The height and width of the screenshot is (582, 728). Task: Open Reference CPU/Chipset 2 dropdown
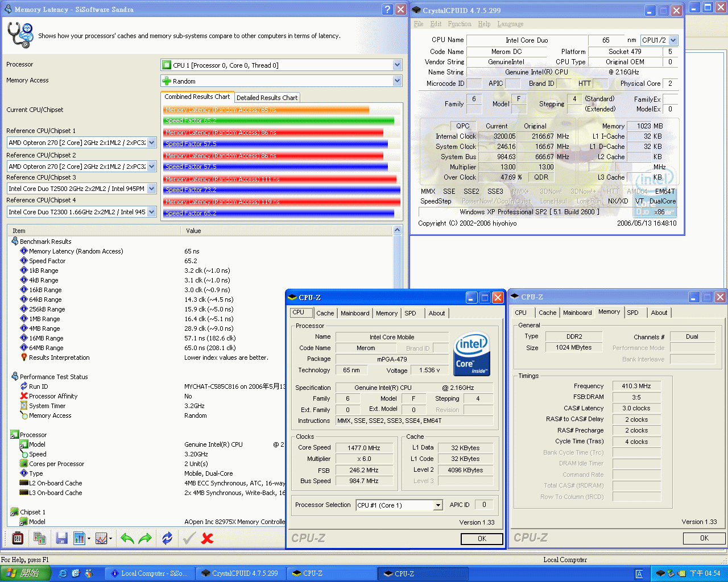[152, 167]
